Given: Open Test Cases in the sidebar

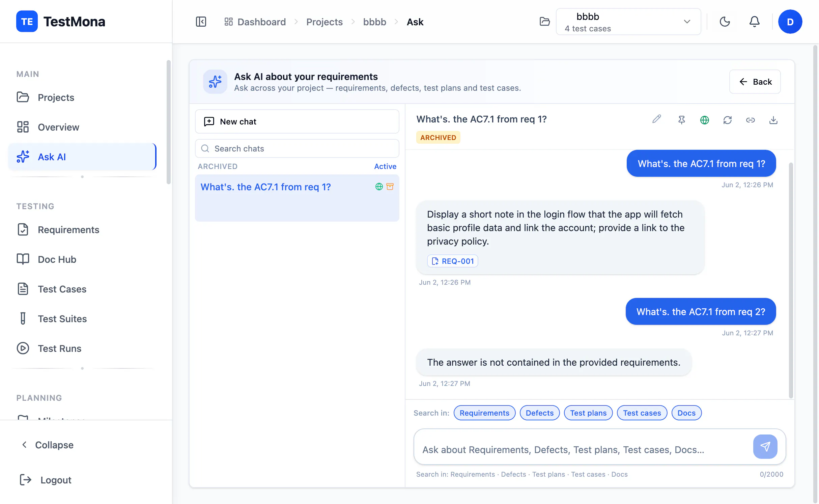Looking at the screenshot, I should tap(82, 289).
